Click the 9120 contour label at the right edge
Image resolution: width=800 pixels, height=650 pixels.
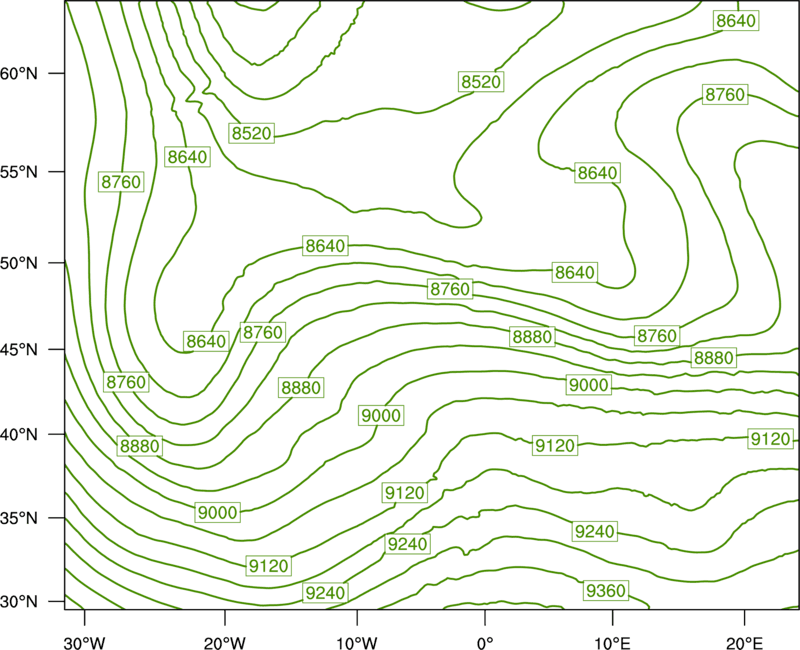click(x=770, y=439)
